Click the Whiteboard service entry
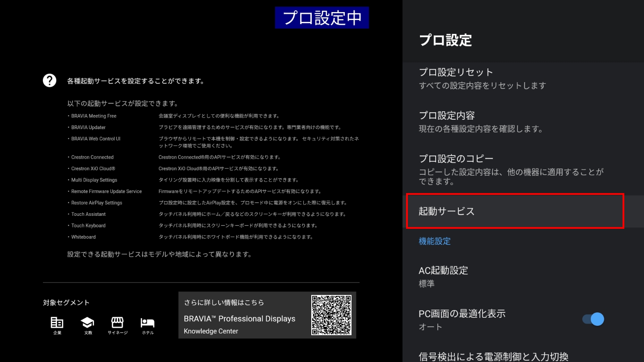The image size is (644, 362). click(x=84, y=237)
